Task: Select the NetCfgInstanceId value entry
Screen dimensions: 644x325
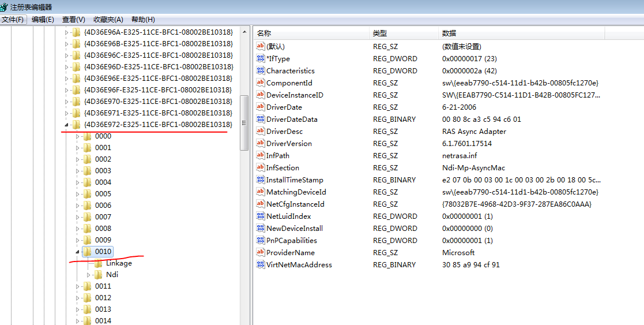Action: 295,204
